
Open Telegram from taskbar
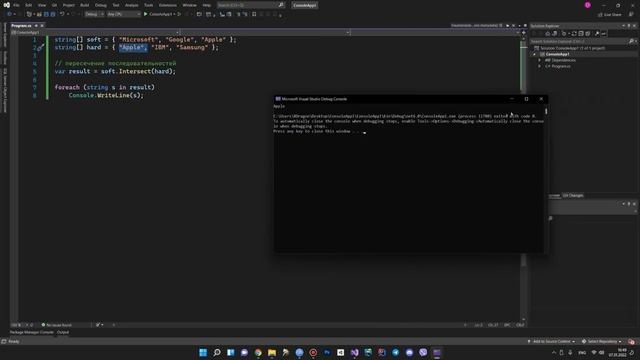[x=396, y=353]
